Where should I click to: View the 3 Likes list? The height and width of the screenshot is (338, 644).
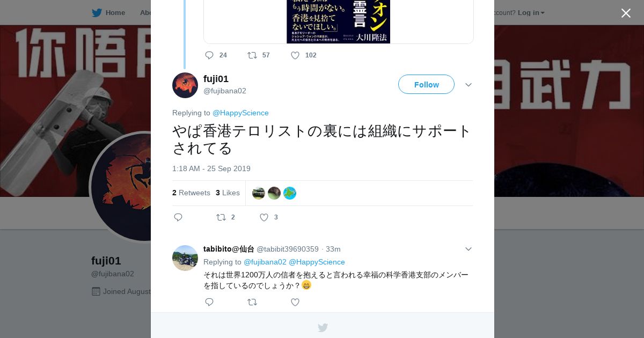click(228, 193)
